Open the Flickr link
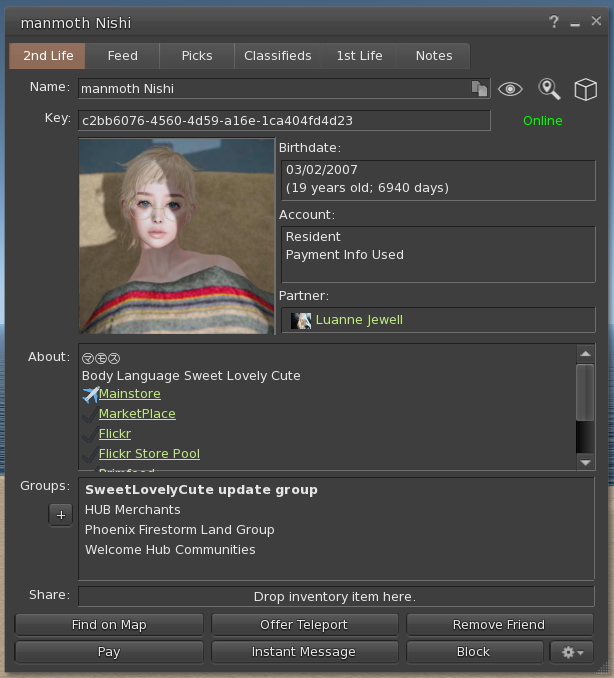Viewport: 614px width, 678px height. (115, 434)
